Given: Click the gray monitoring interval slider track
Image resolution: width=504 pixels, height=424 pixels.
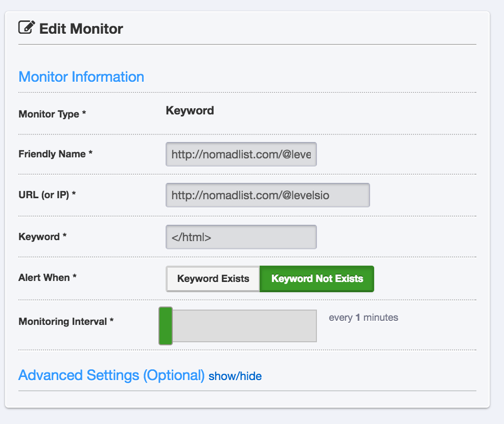Looking at the screenshot, I should tap(245, 326).
